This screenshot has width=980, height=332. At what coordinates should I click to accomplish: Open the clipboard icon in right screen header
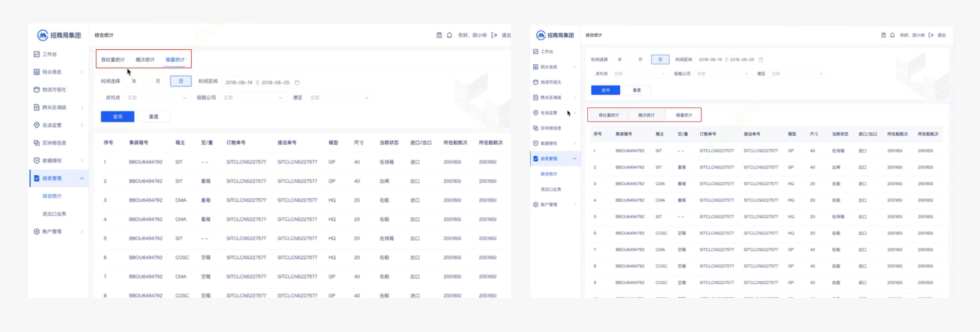883,35
